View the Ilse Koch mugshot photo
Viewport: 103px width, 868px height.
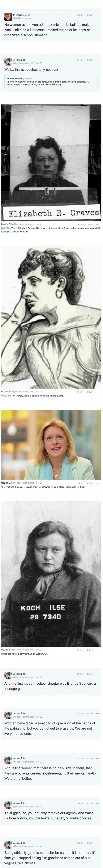tap(51, 574)
